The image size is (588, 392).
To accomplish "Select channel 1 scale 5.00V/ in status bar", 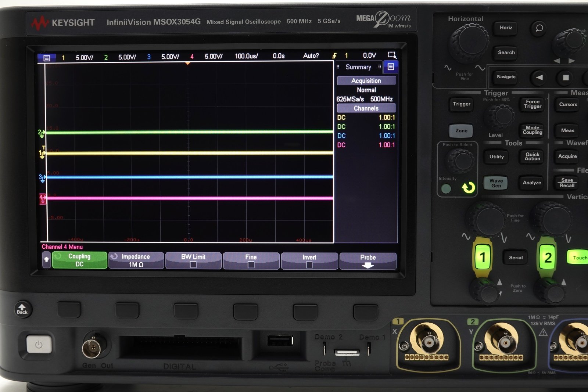I will [x=84, y=57].
